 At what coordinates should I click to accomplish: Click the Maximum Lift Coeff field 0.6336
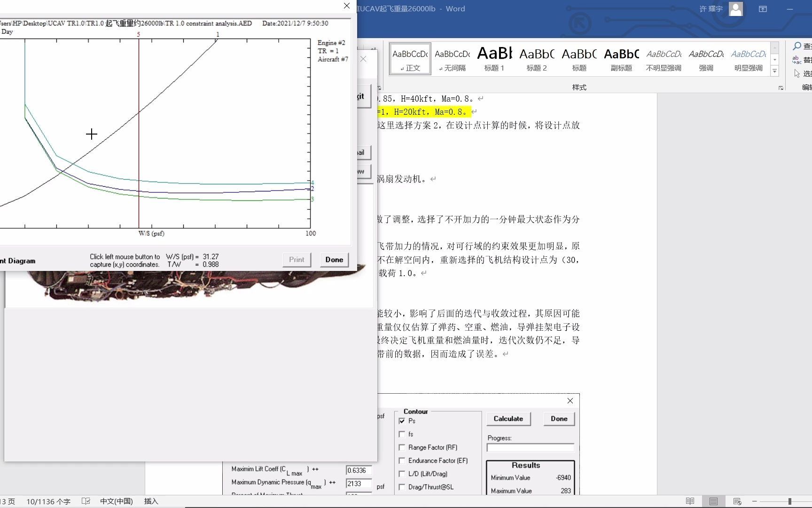359,470
